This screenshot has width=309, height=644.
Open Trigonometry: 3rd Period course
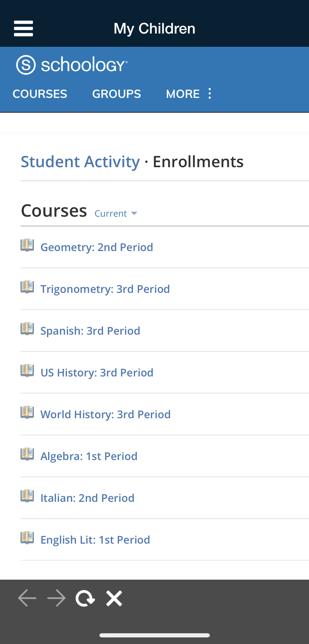105,289
